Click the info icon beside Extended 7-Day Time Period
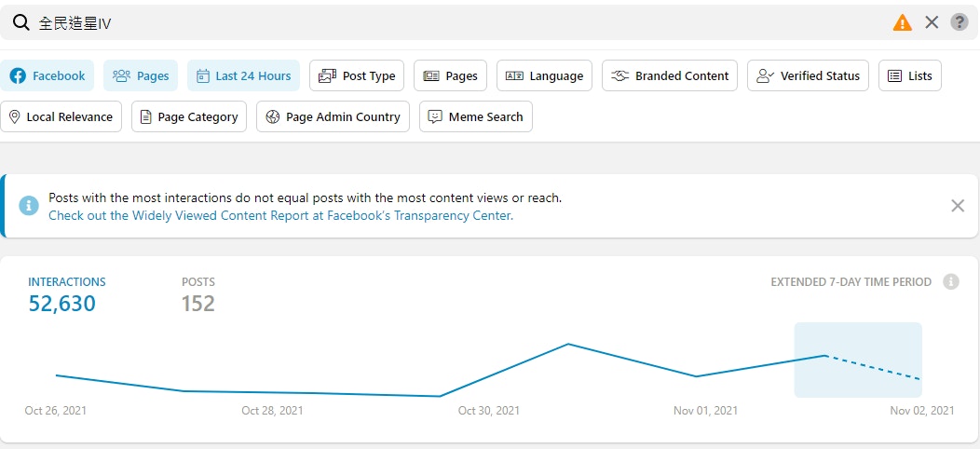Viewport: 980px width, 449px height. tap(950, 282)
